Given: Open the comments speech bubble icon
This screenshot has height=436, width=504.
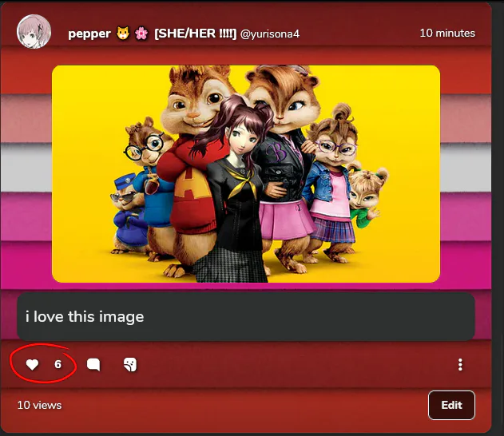Looking at the screenshot, I should 93,365.
